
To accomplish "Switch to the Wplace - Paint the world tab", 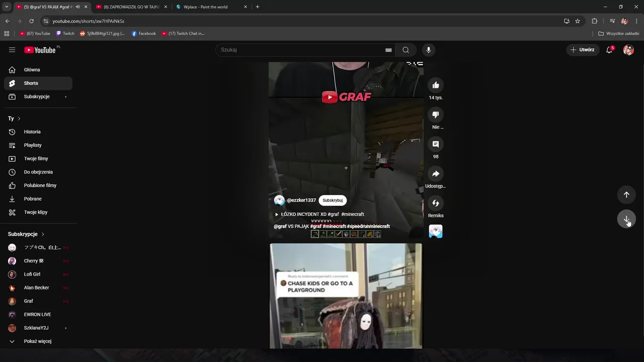I will (x=212, y=7).
